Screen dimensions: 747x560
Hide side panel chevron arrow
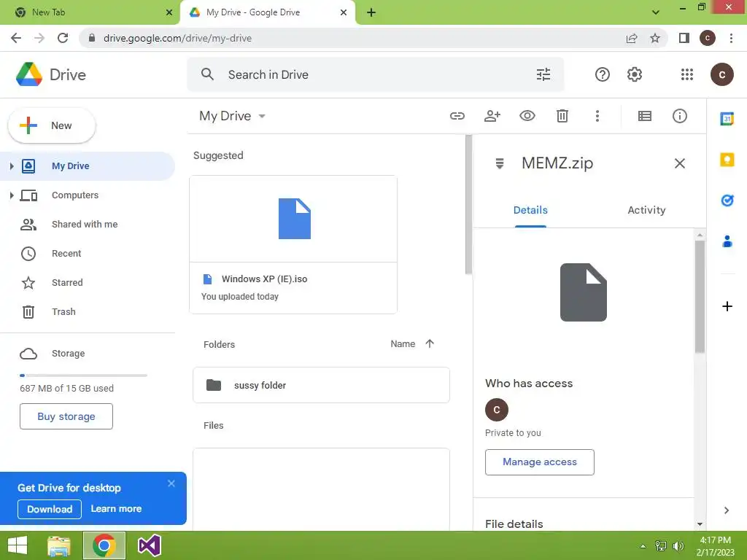726,510
